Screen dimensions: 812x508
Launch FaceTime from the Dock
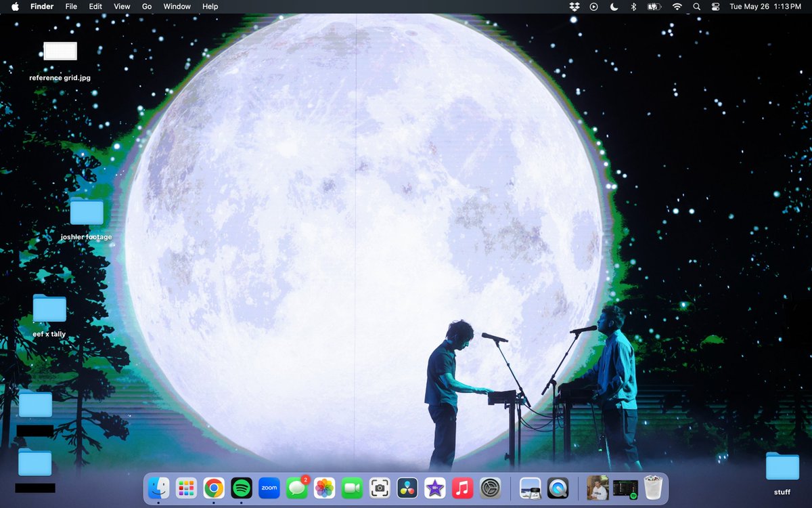(x=352, y=488)
